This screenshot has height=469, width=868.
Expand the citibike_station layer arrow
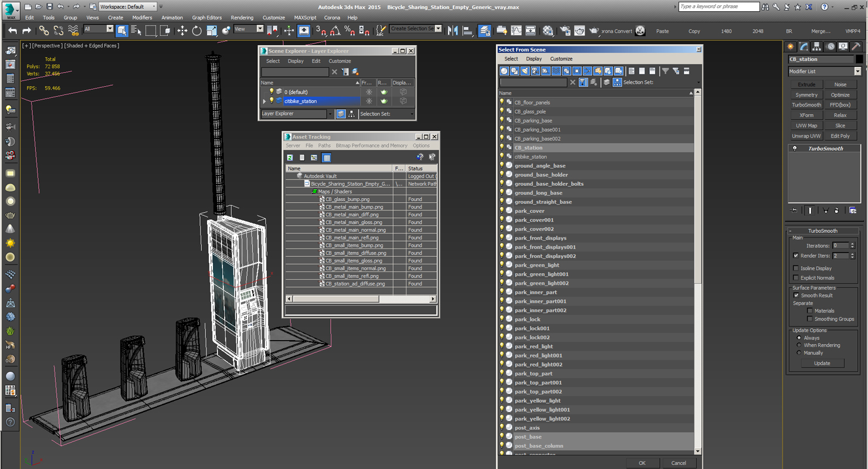click(265, 101)
